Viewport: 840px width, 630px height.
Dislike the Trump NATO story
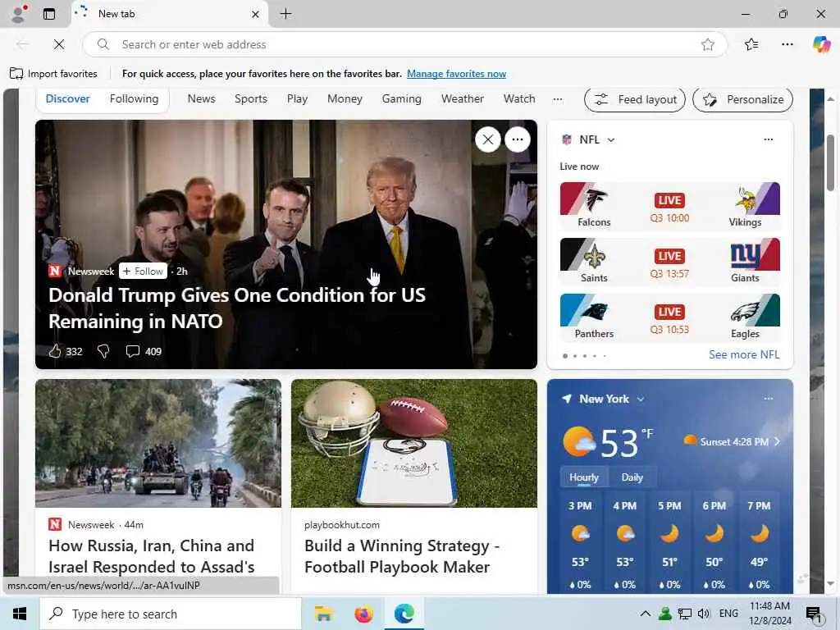coord(103,351)
